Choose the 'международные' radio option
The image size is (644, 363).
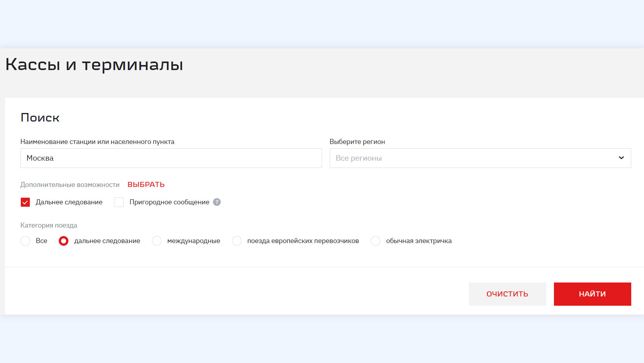point(157,241)
